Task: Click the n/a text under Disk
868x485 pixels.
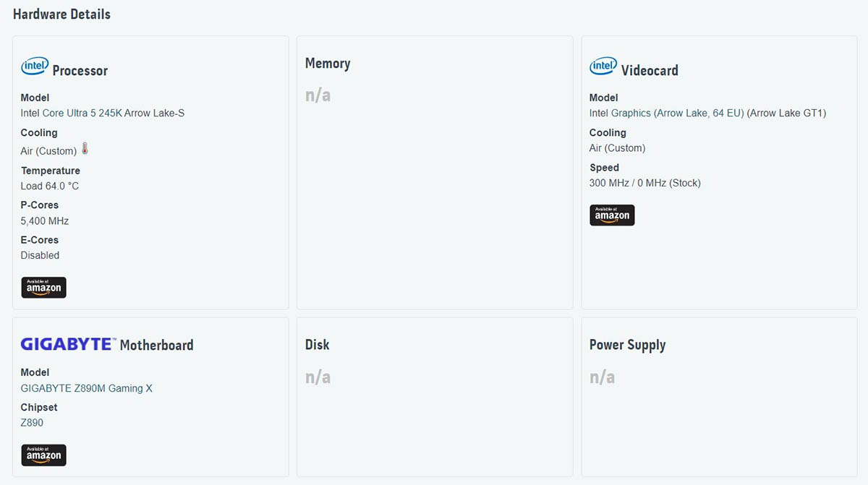Action: point(318,377)
